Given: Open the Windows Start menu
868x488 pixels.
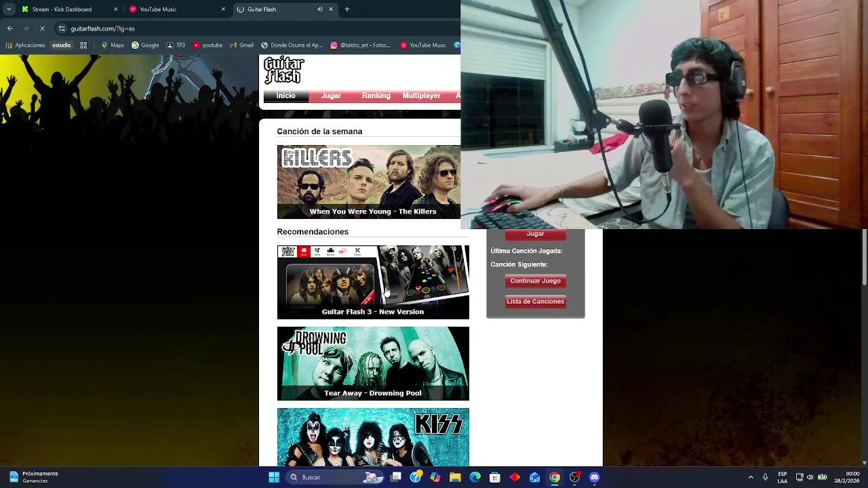Looking at the screenshot, I should coord(274,477).
